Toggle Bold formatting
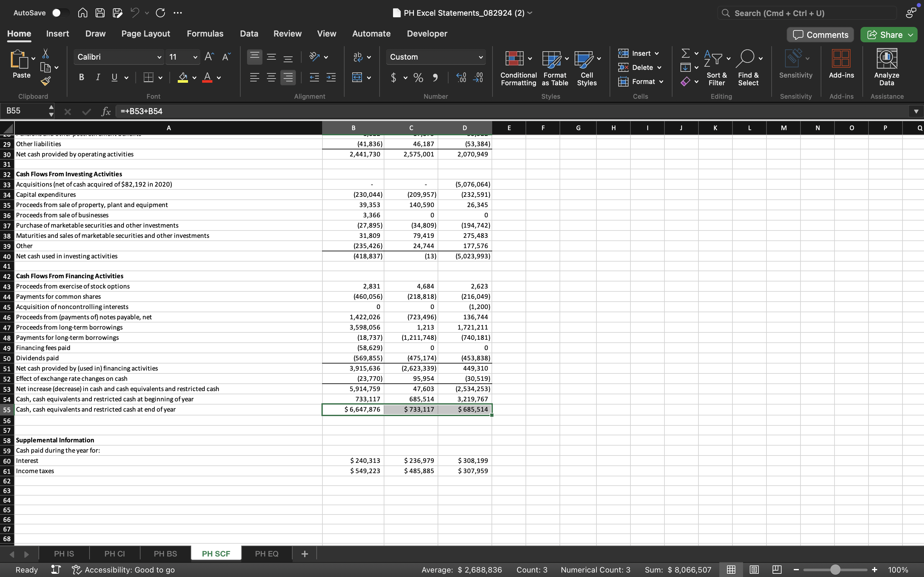 81,78
